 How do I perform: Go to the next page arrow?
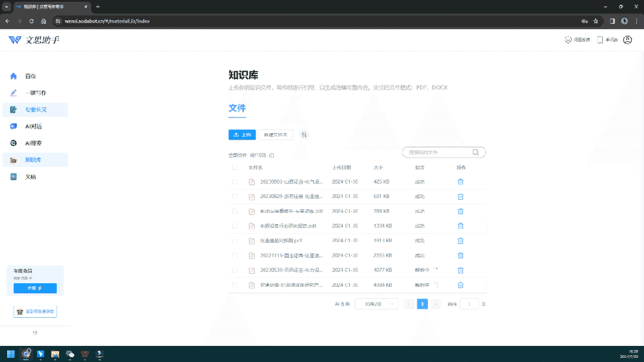point(436,304)
